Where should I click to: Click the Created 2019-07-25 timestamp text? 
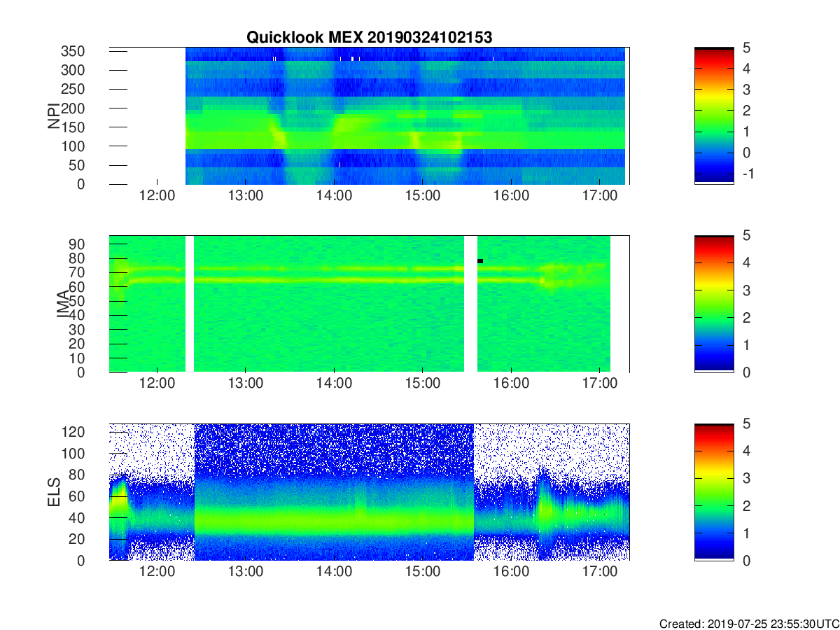coord(748,624)
